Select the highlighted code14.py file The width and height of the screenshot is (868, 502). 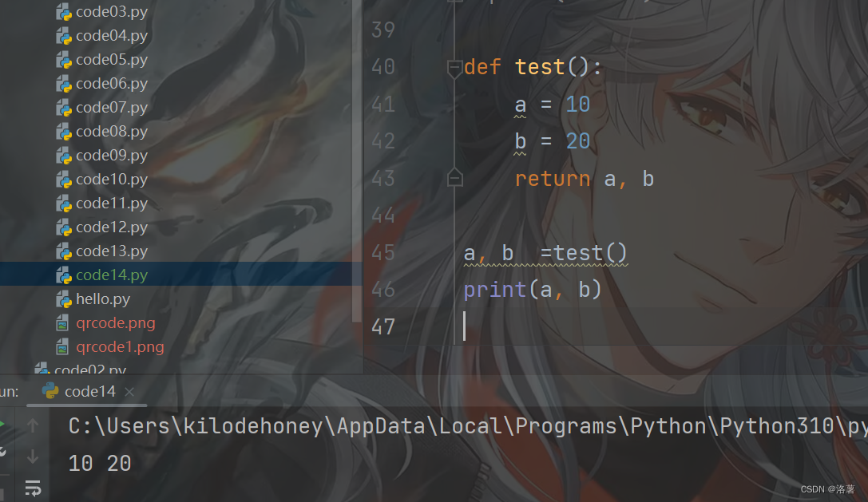(x=111, y=275)
